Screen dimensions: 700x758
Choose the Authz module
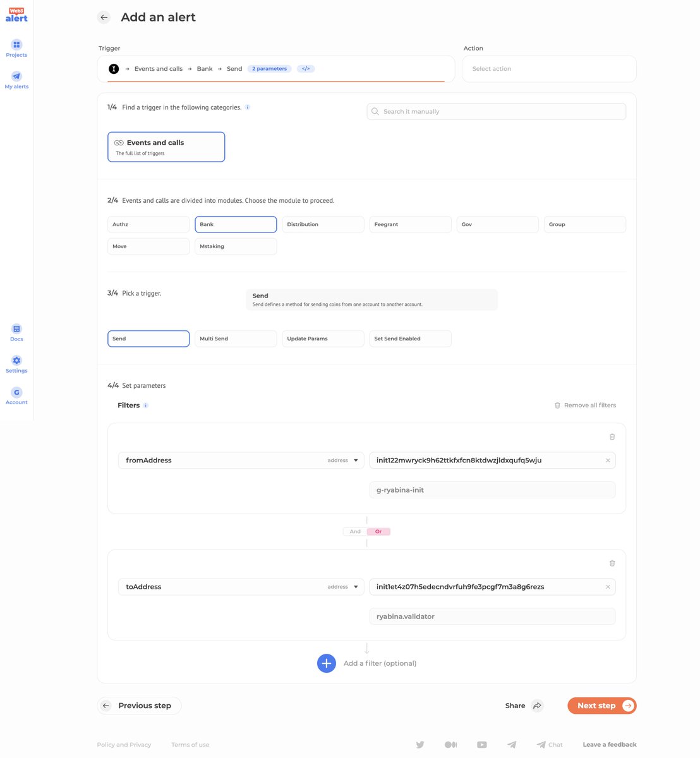click(148, 224)
